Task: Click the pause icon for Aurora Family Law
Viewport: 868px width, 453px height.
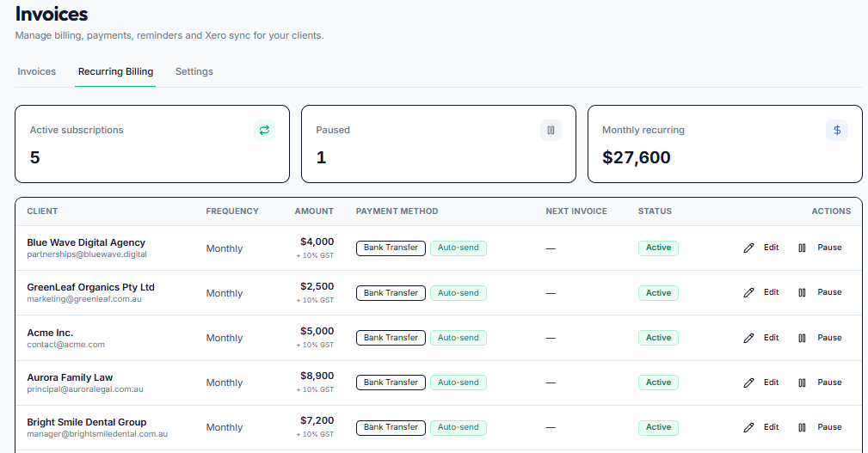Action: tap(802, 383)
